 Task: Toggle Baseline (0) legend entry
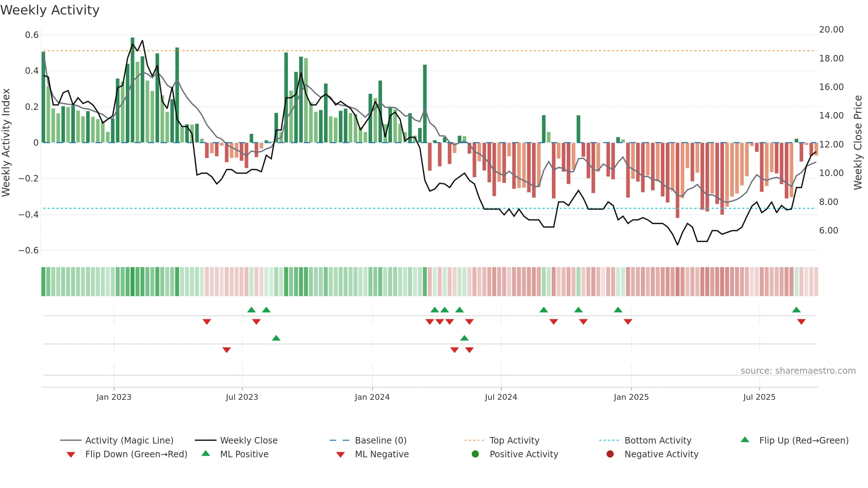pyautogui.click(x=368, y=440)
